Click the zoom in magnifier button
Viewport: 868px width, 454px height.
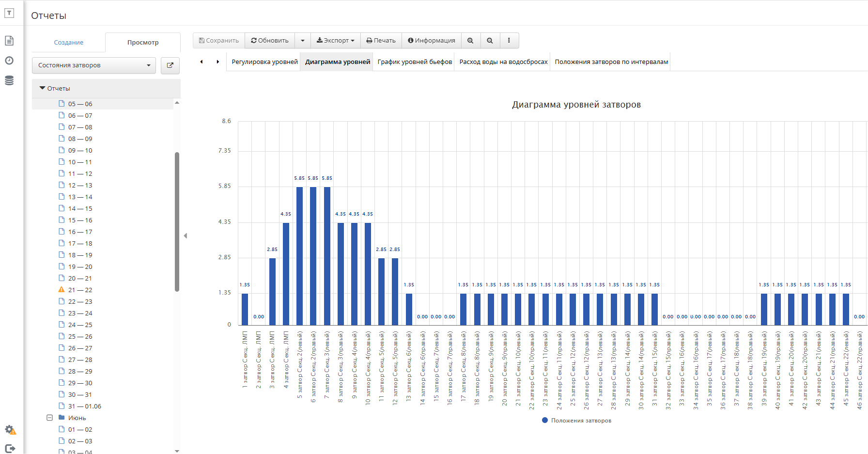[x=470, y=41]
